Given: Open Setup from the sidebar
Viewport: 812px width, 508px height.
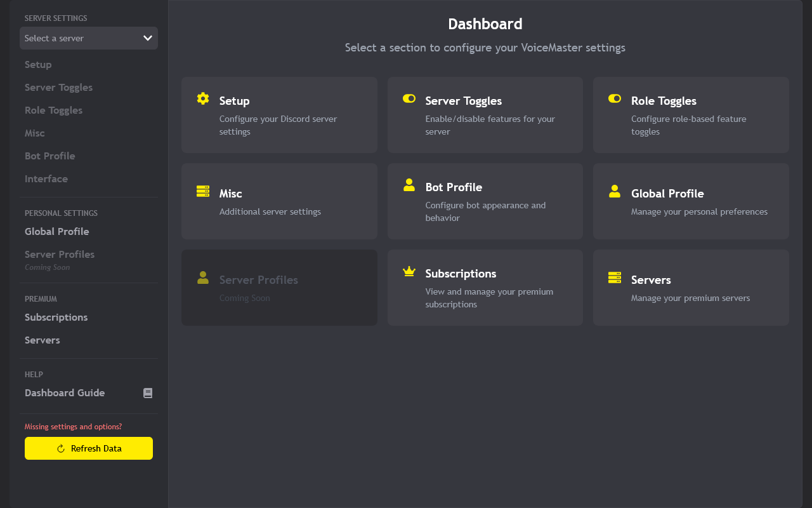Looking at the screenshot, I should [x=37, y=64].
